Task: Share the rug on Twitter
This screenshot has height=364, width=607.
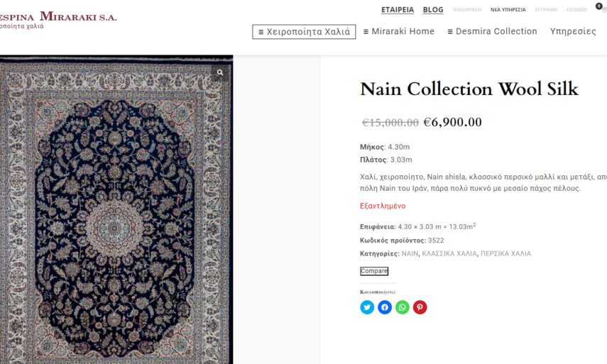Action: point(367,307)
